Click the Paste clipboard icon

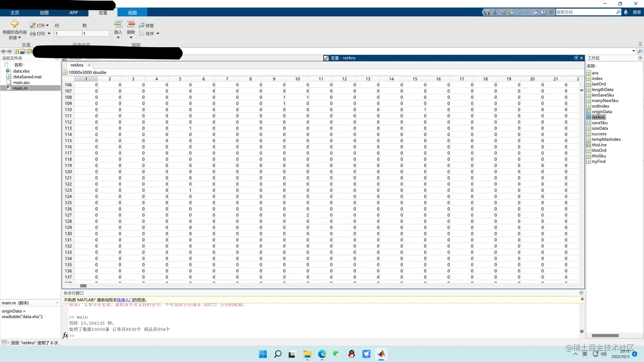point(511,12)
